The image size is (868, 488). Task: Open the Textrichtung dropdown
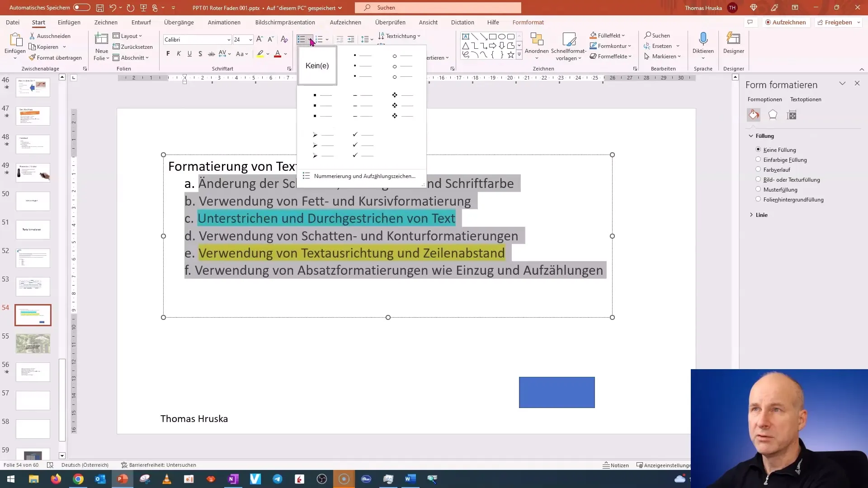pos(399,36)
